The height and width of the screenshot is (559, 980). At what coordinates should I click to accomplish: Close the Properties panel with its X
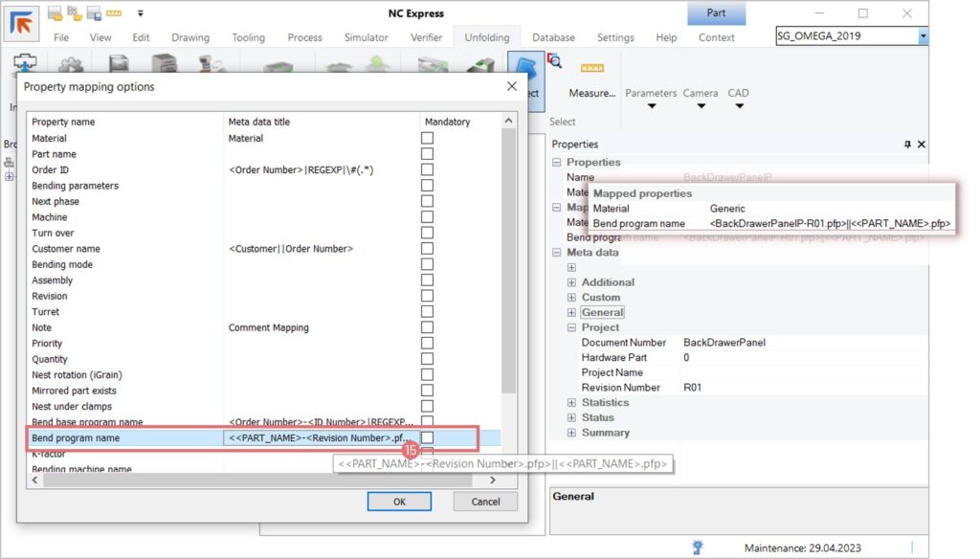(x=922, y=145)
